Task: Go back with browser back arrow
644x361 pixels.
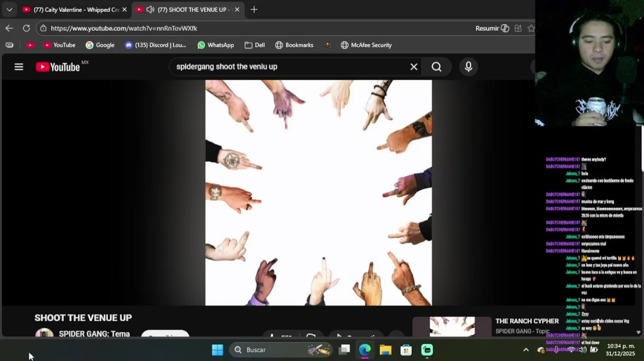Action: pyautogui.click(x=9, y=28)
